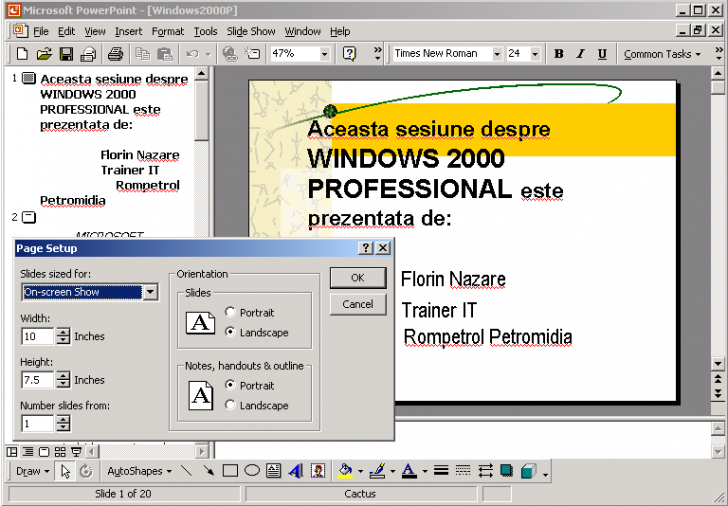This screenshot has height=506, width=728.
Task: Select Portrait for Notes, handouts & outline
Action: [230, 385]
